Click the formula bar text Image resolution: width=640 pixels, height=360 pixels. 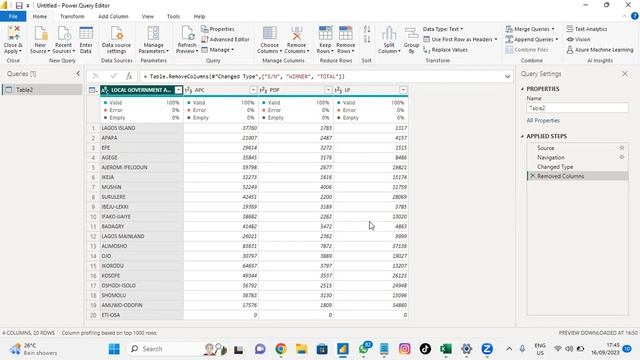pos(247,76)
